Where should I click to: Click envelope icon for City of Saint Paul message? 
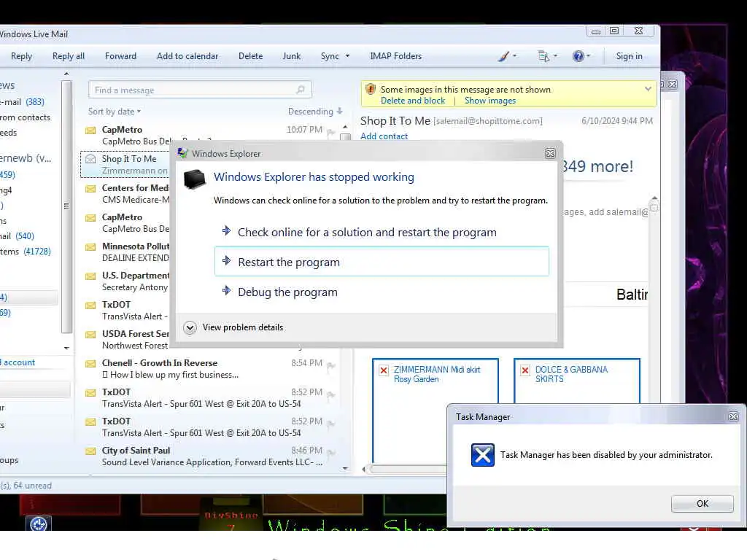[x=90, y=451]
